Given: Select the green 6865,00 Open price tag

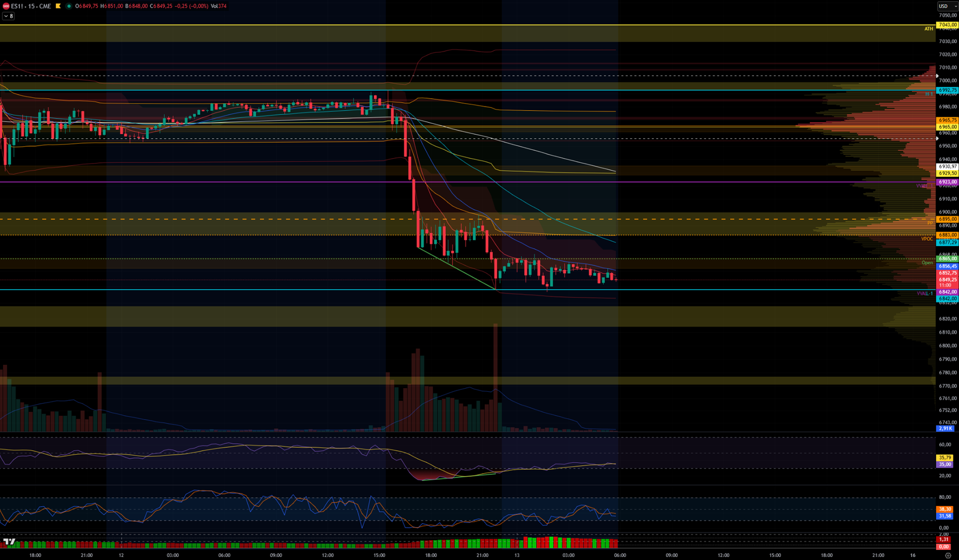Looking at the screenshot, I should click(x=947, y=259).
